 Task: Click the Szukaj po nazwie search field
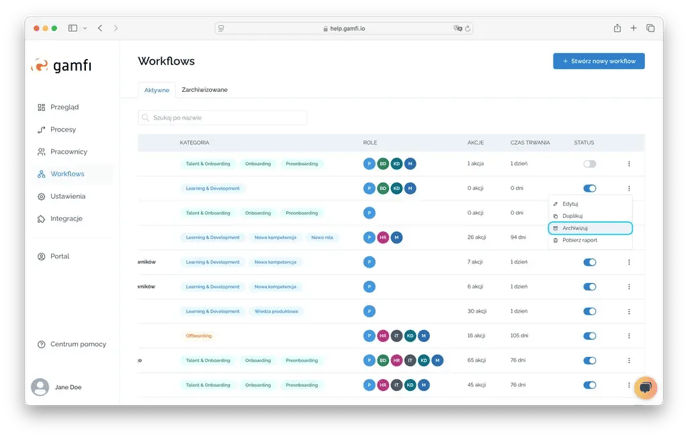(x=222, y=118)
